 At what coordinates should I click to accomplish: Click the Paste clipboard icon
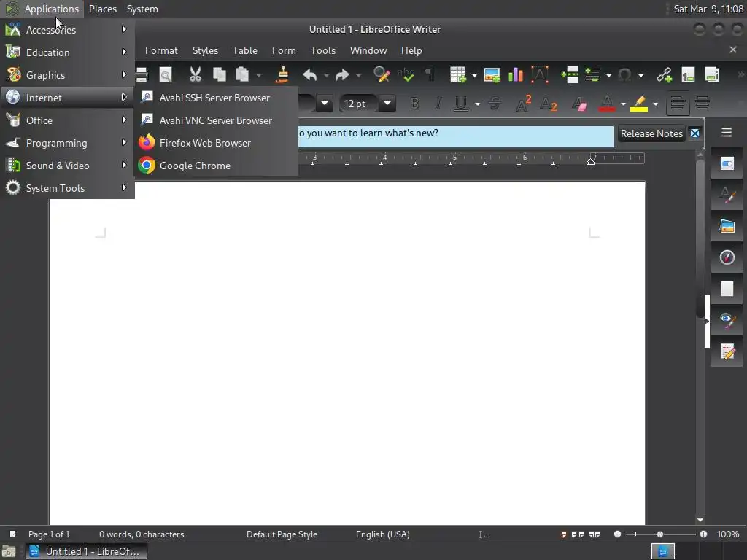(x=242, y=75)
